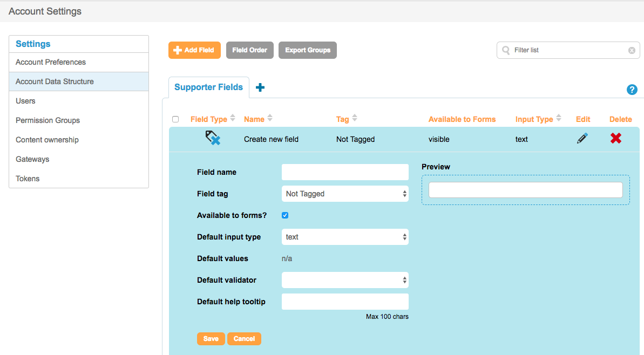Click the Cancel button
This screenshot has height=355, width=644.
pos(244,339)
